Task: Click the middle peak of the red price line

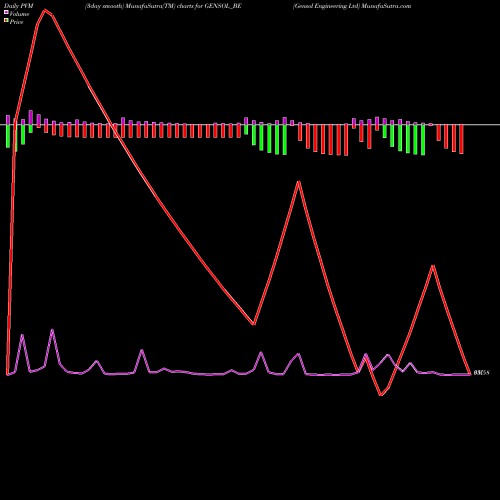Action: point(299,182)
